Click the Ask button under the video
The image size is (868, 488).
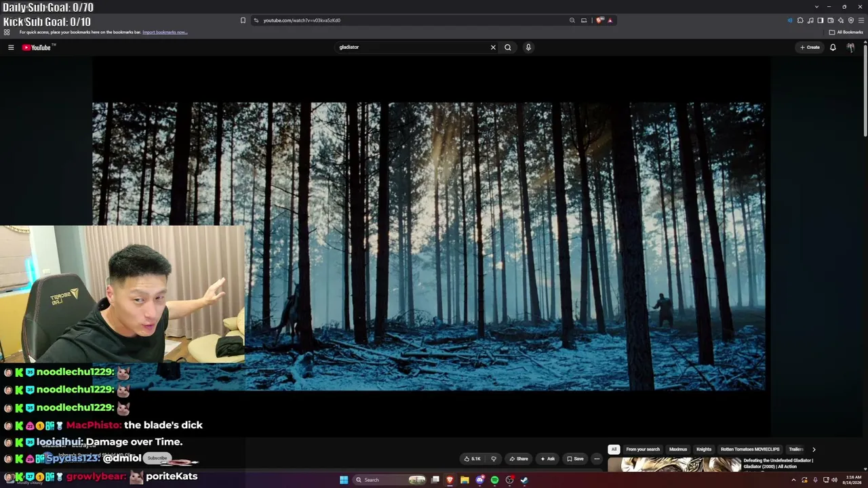[x=548, y=459]
